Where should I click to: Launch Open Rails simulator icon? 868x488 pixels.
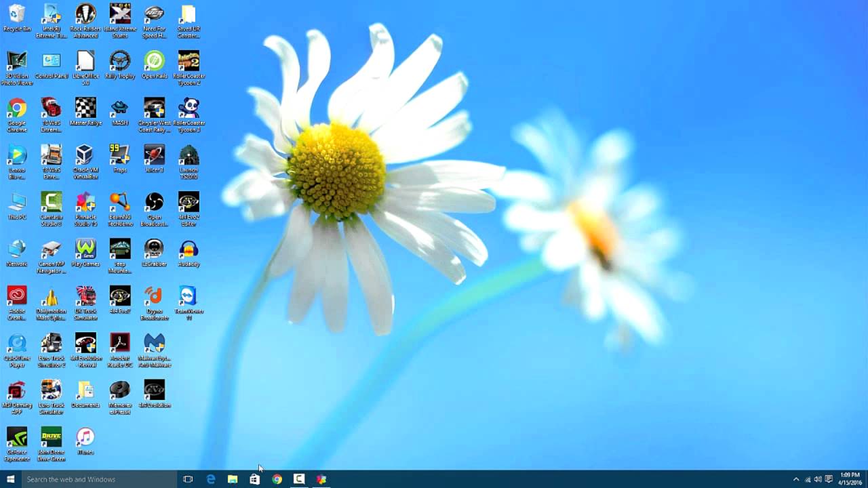[155, 65]
